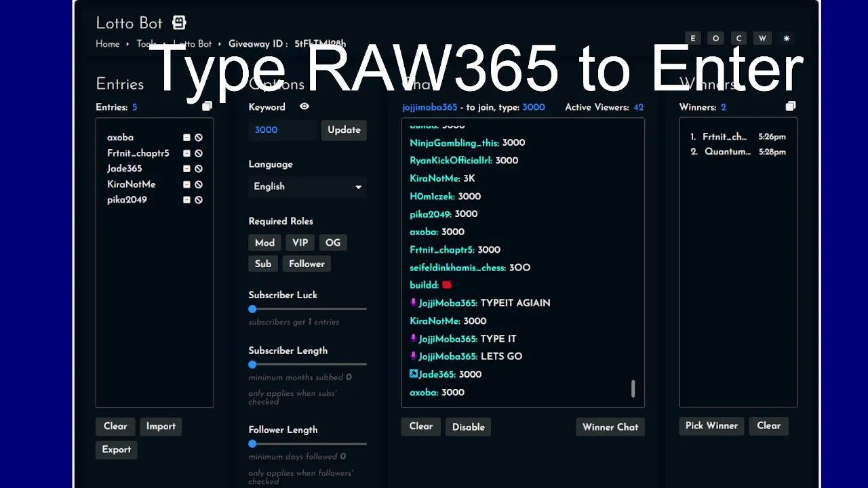
Task: Disable the chat
Action: tap(469, 427)
